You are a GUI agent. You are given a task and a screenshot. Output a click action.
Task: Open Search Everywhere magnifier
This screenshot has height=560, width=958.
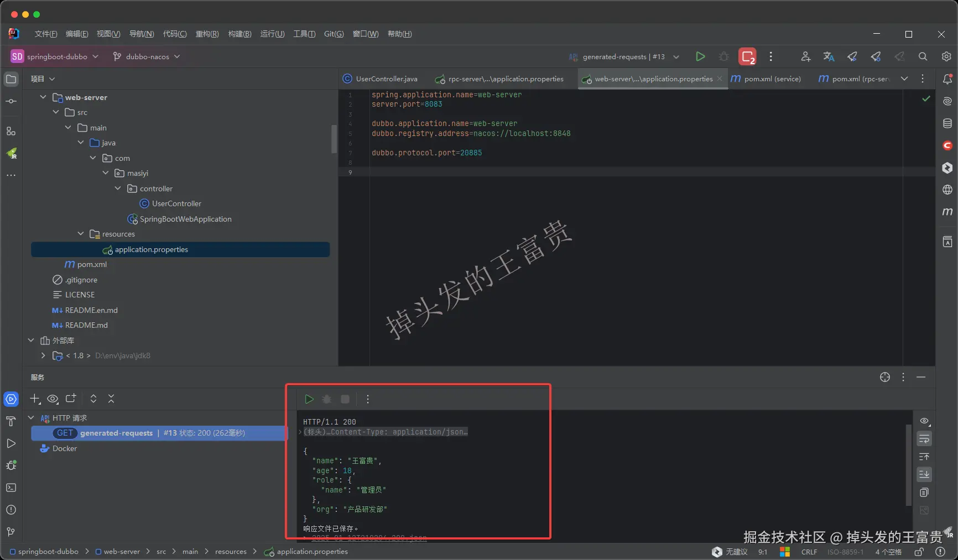[x=923, y=56]
